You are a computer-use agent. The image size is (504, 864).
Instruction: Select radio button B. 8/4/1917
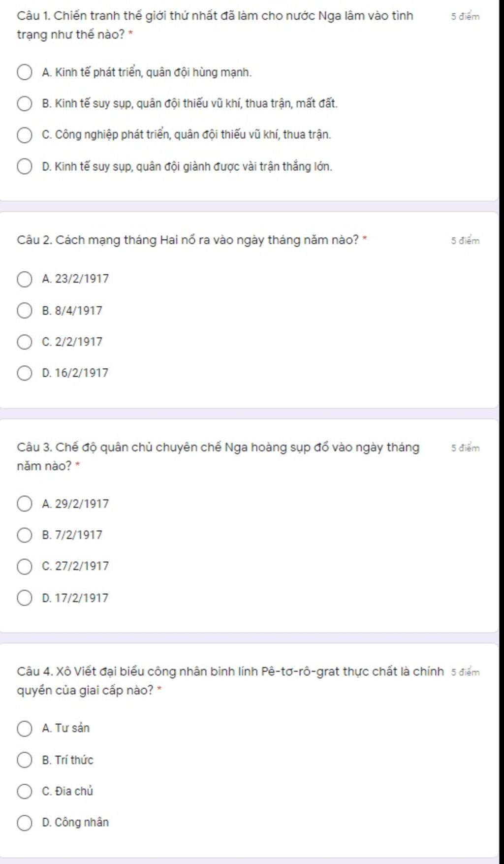pos(25,311)
